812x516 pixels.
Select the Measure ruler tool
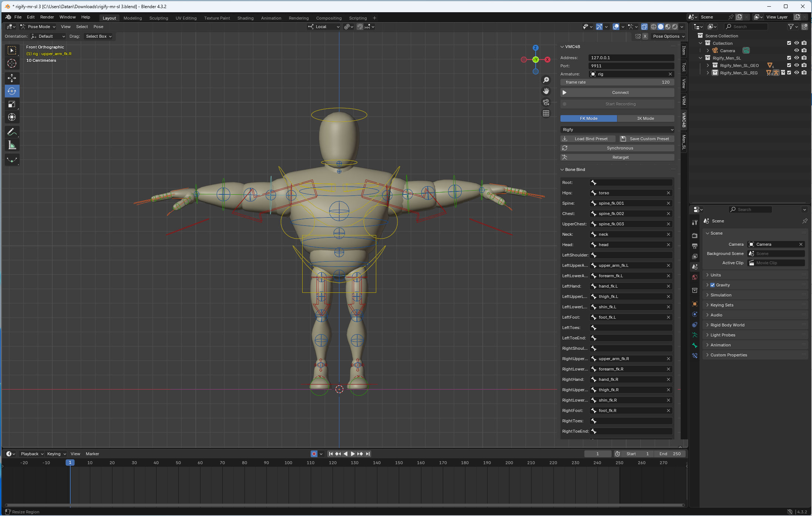[x=12, y=145]
